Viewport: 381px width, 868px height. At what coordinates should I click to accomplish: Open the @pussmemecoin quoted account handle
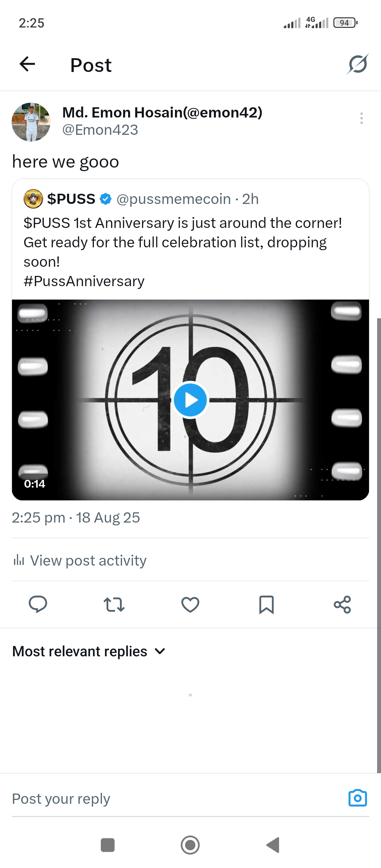point(174,199)
